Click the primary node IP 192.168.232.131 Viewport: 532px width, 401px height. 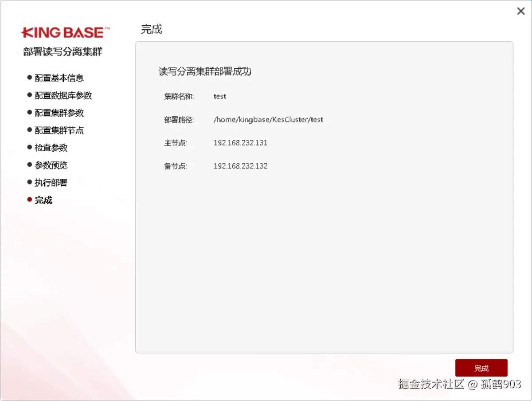pos(240,143)
